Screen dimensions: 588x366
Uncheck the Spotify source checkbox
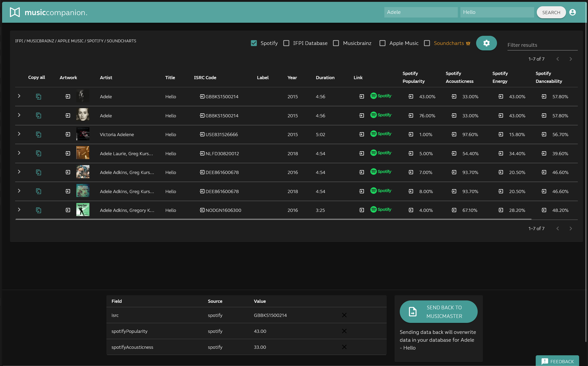coord(254,43)
